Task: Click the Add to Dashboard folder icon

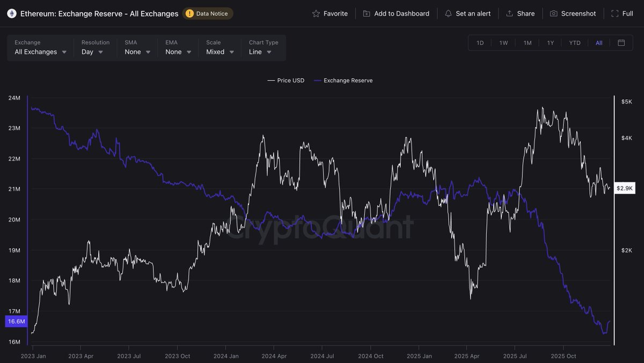Action: 367,13
